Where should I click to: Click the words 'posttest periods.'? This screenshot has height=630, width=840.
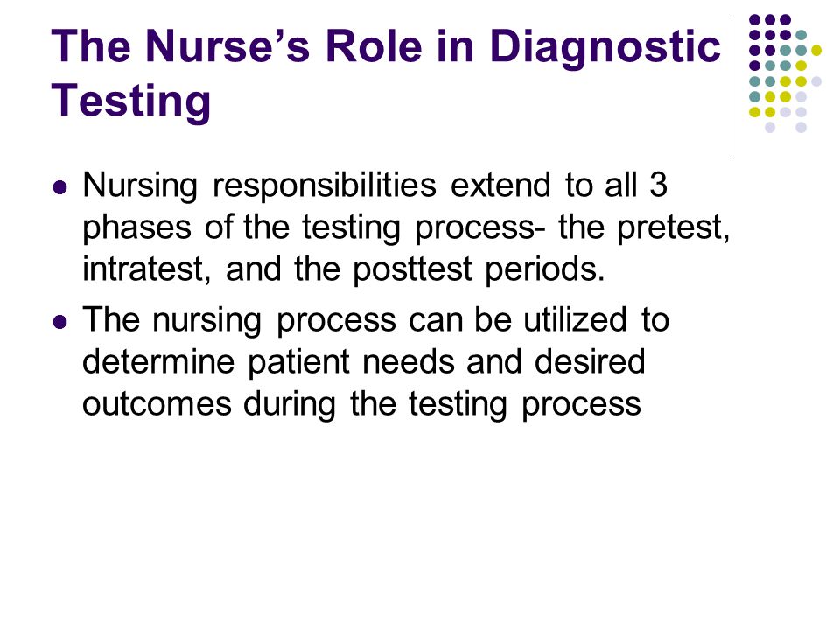(479, 269)
